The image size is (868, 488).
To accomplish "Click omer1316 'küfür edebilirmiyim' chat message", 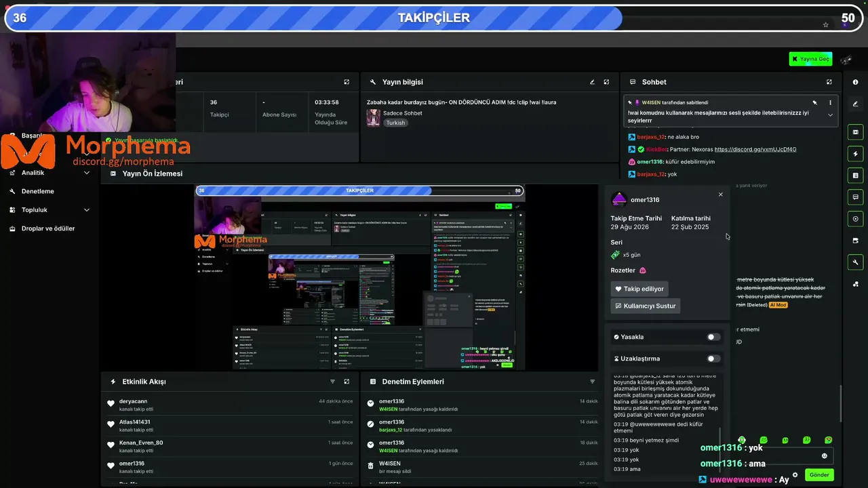I will coord(671,162).
